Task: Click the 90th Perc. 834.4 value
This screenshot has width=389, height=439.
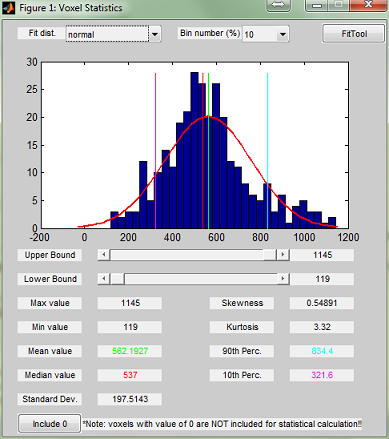Action: click(322, 351)
